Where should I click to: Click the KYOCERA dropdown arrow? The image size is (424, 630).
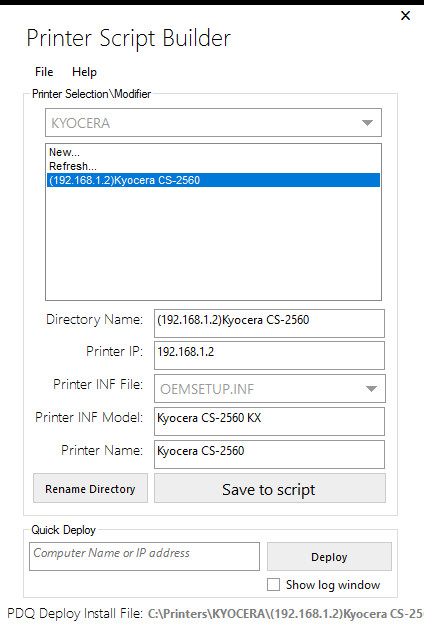pos(367,123)
